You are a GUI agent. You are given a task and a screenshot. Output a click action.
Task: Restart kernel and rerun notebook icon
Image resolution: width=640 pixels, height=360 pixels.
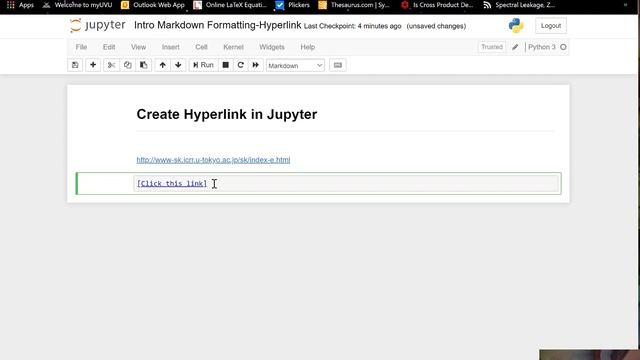[256, 65]
